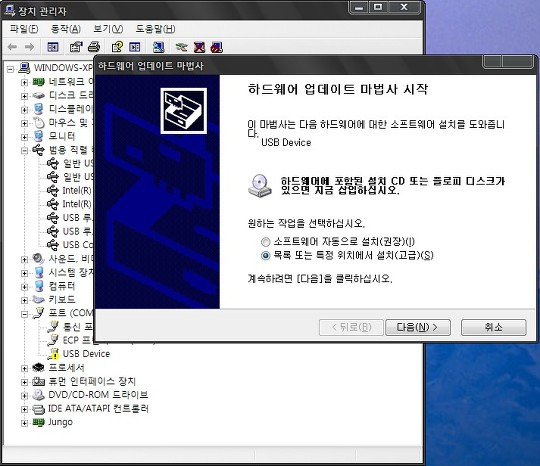Toggle the console tree view toolbar icon
Viewport: 540px width, 466px height.
pos(53,47)
